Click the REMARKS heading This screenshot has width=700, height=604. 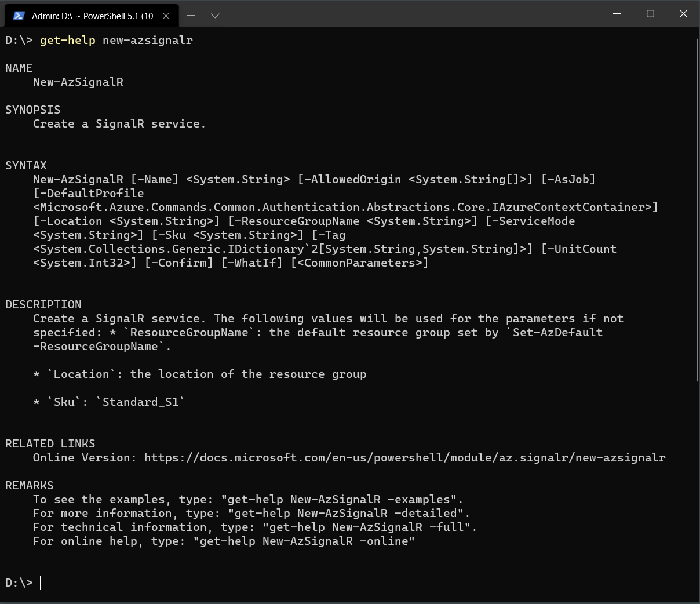(x=30, y=485)
